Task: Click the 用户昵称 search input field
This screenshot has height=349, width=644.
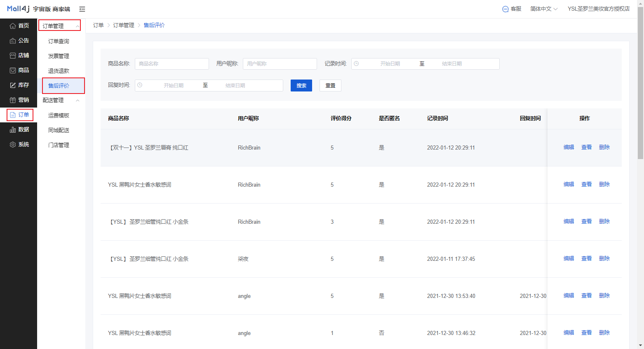Action: 280,64
